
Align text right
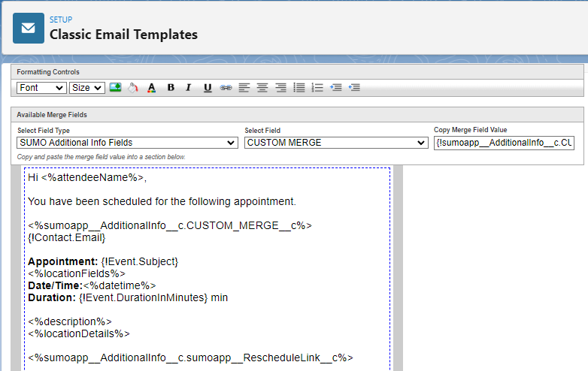[x=280, y=88]
